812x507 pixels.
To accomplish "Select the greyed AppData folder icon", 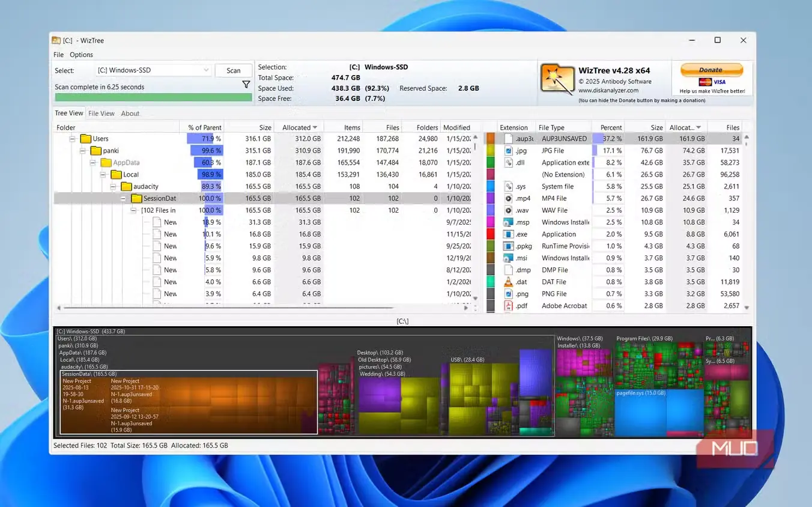I will (106, 163).
